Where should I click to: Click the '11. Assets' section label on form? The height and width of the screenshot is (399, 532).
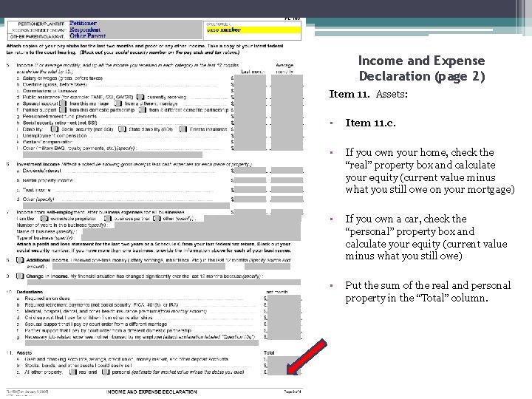click(x=19, y=353)
